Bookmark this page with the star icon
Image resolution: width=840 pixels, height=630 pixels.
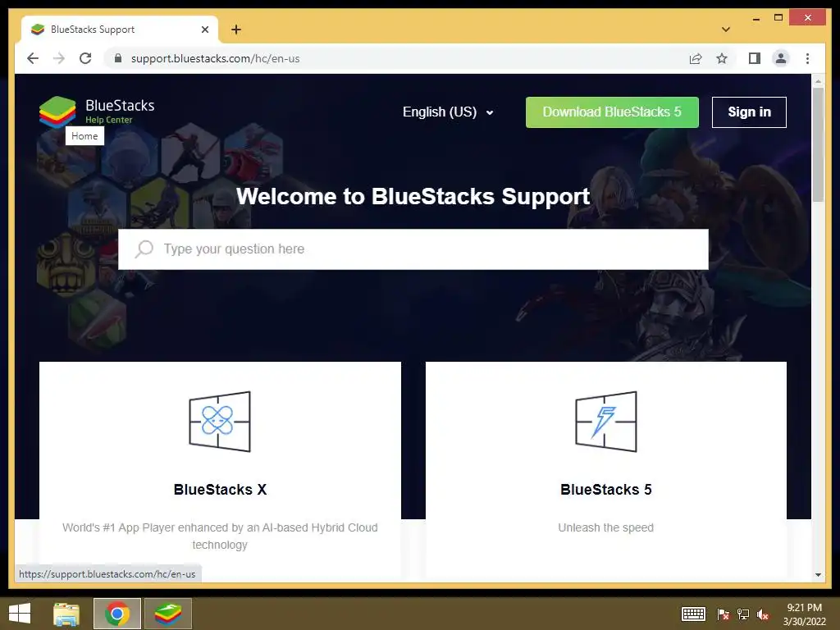tap(722, 58)
